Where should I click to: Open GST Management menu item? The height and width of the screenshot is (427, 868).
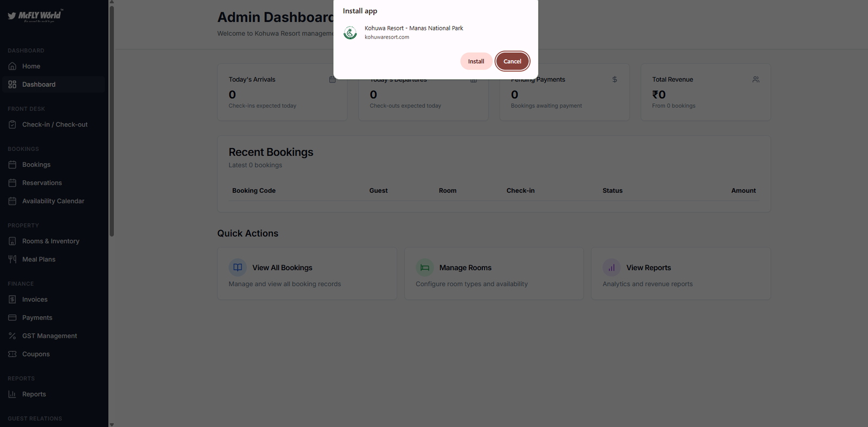click(x=53, y=336)
